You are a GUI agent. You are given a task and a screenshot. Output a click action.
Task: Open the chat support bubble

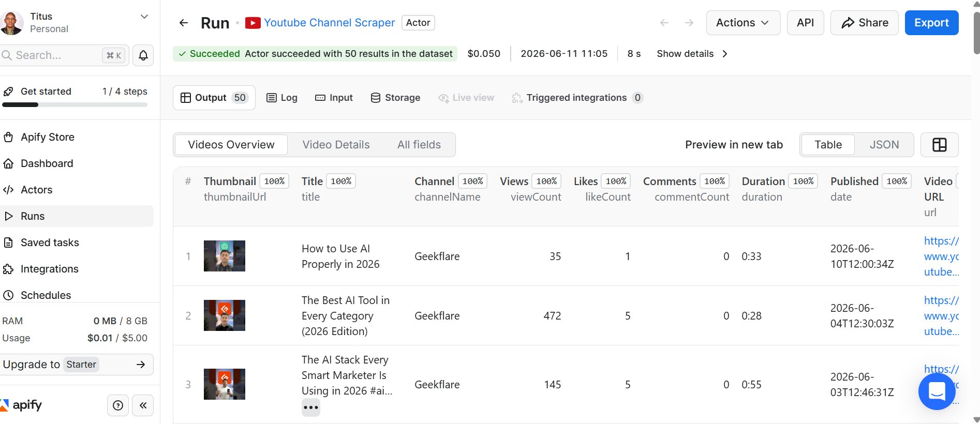click(x=937, y=391)
